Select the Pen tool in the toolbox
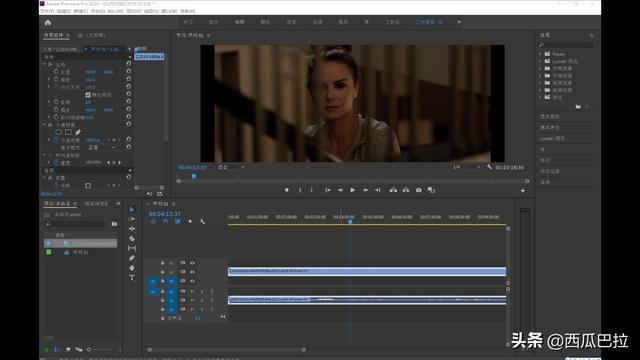Screen dimensions: 640x360 click(x=132, y=258)
